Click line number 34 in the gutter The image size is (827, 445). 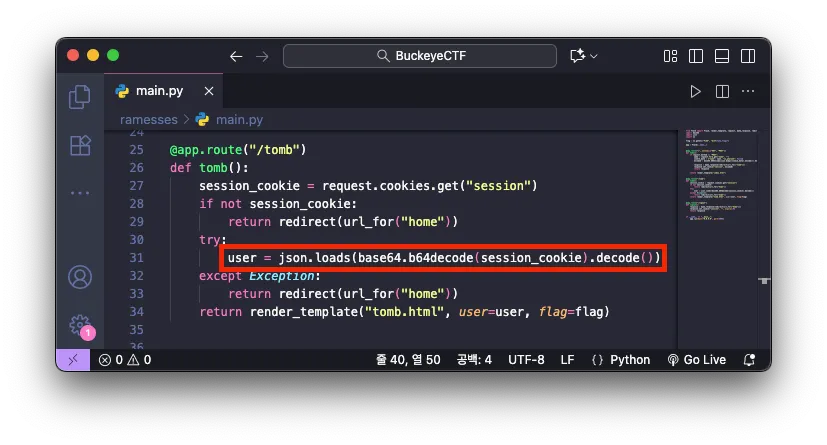tap(136, 312)
